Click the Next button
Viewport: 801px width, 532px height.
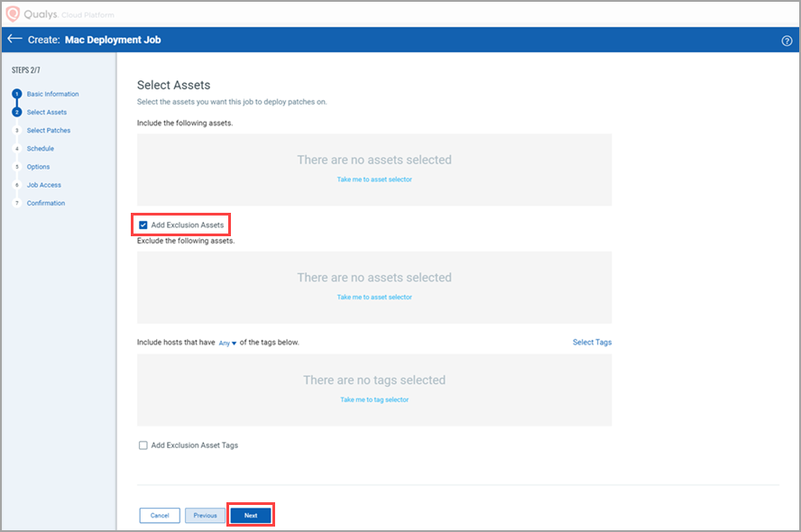point(250,515)
